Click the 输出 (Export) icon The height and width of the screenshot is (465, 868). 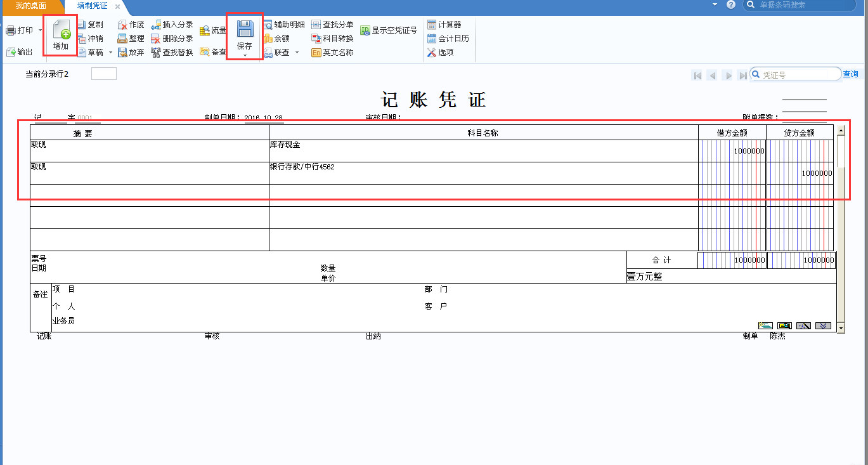pos(11,52)
